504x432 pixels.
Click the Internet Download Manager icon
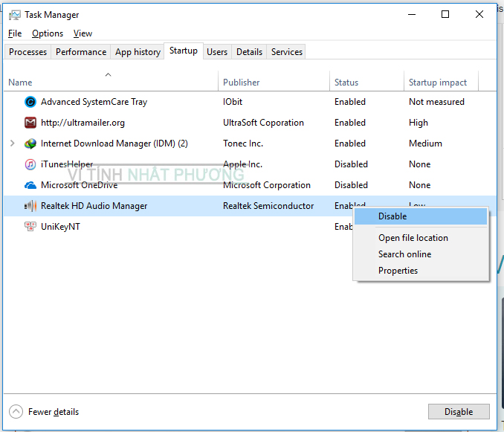coord(30,144)
